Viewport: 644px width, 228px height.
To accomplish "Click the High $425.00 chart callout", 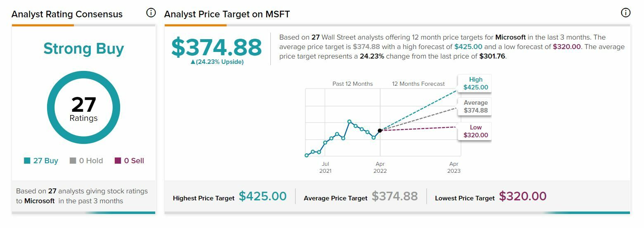I will [475, 83].
